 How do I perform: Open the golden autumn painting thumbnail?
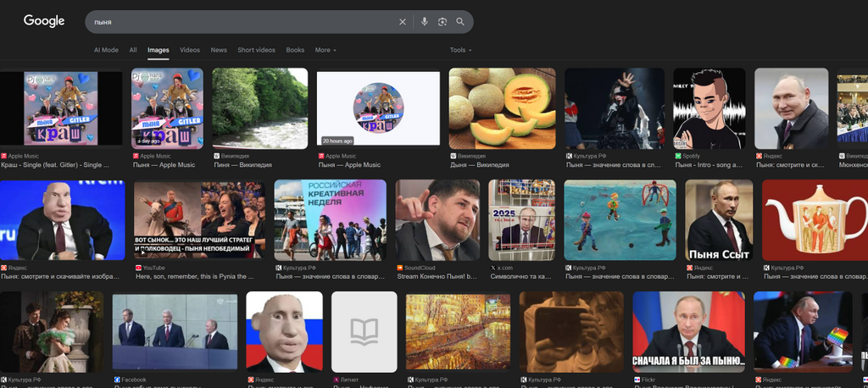[x=458, y=331]
